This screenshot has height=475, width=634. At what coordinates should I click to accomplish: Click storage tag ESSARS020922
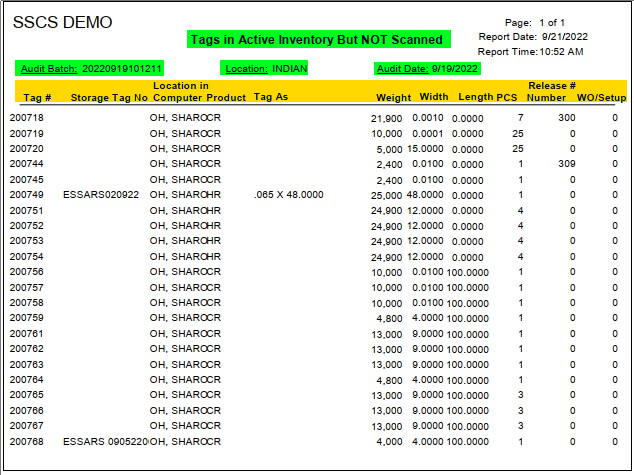101,195
